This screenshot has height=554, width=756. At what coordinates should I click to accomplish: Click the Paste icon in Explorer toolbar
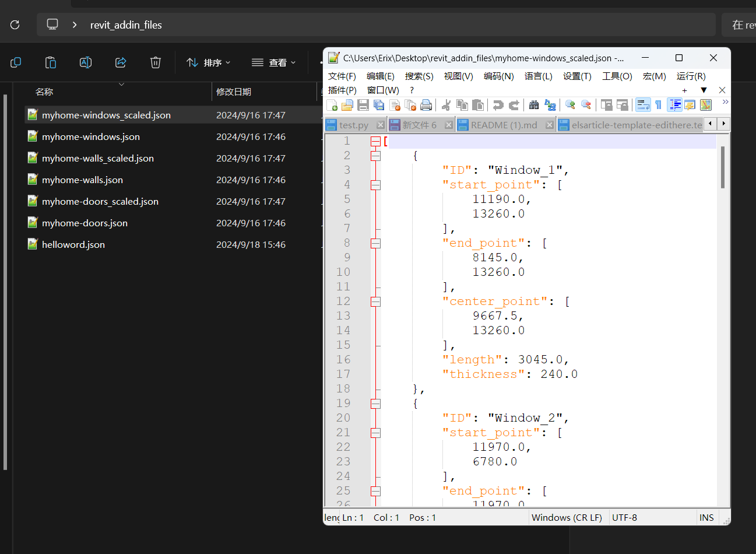pyautogui.click(x=51, y=62)
